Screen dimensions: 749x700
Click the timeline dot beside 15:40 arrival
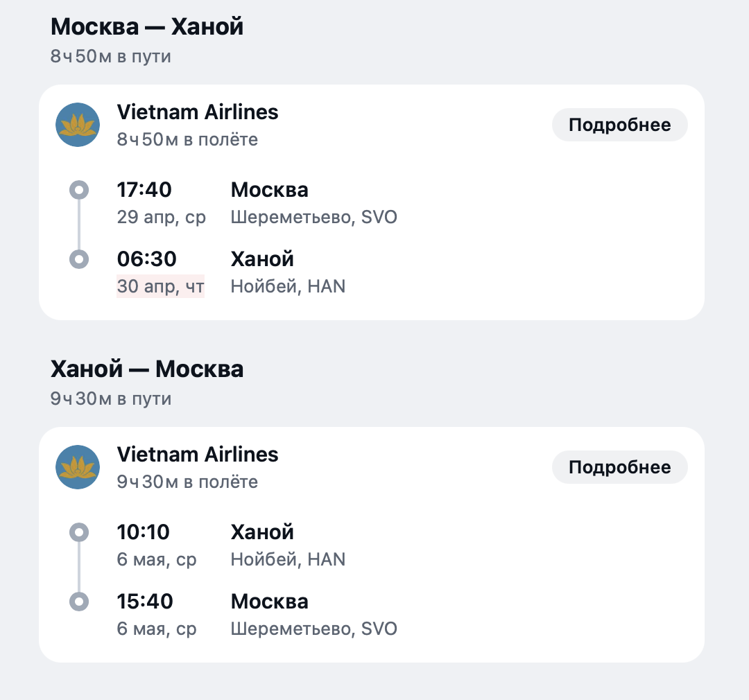[x=80, y=602]
